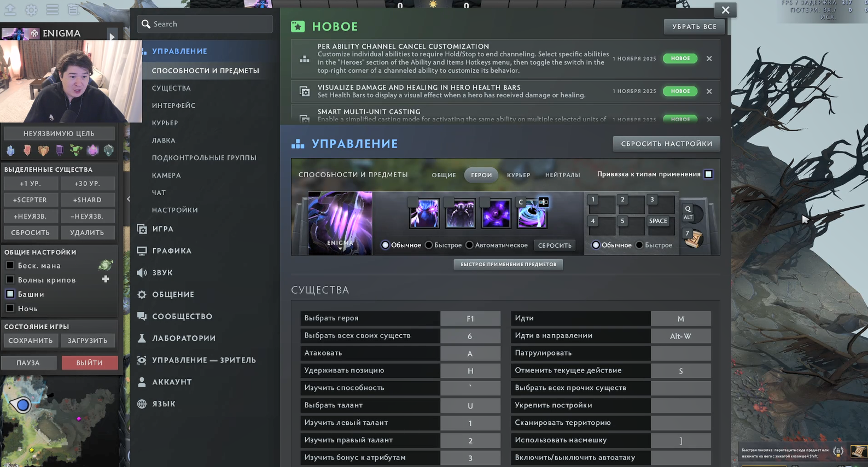Click the Search input field
The height and width of the screenshot is (467, 868).
[211, 24]
